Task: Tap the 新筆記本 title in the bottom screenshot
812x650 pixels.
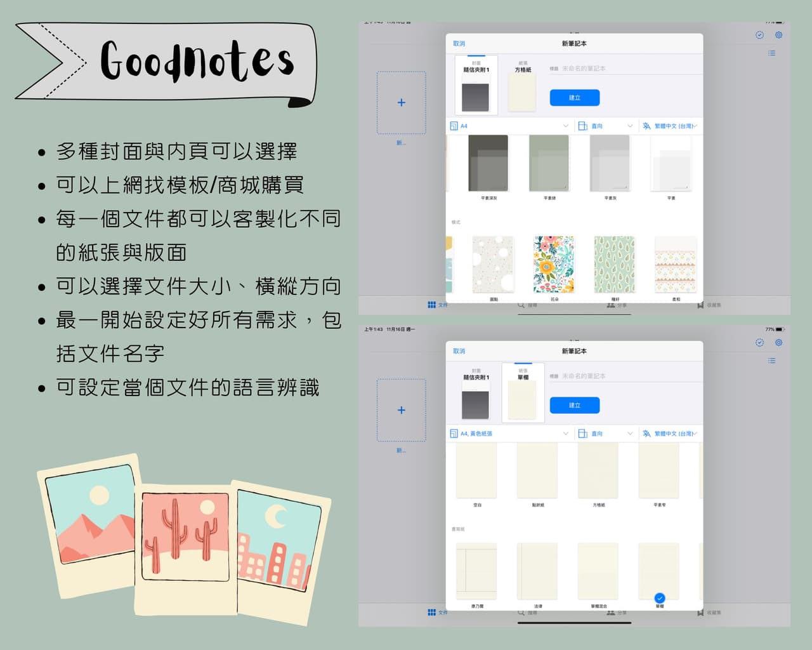Action: [574, 351]
